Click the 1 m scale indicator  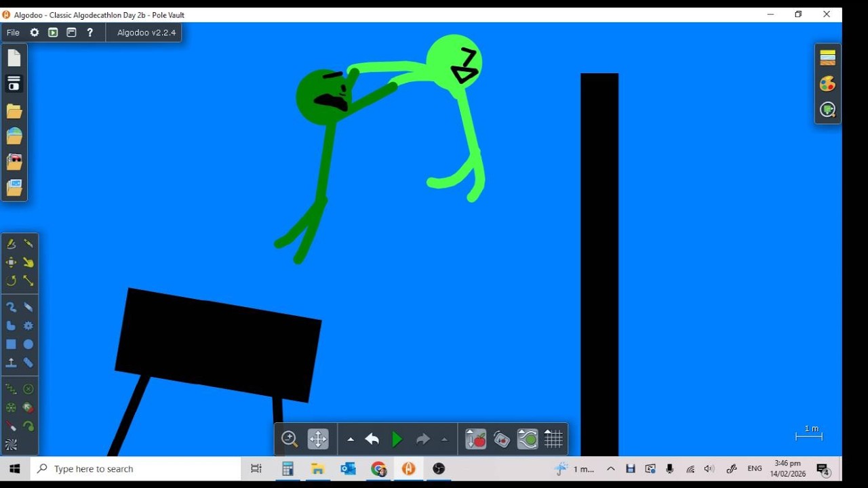pyautogui.click(x=810, y=433)
